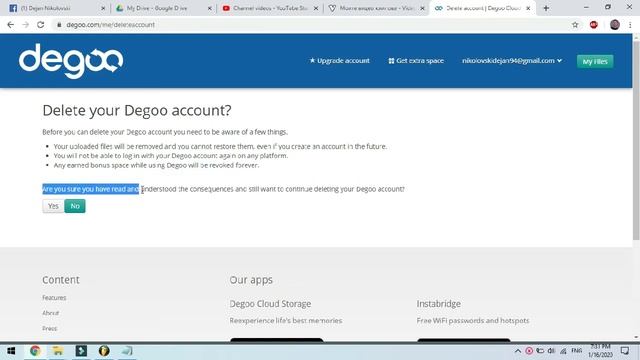This screenshot has width=640, height=360.
Task: Open File Explorer from the taskbar
Action: (58, 351)
